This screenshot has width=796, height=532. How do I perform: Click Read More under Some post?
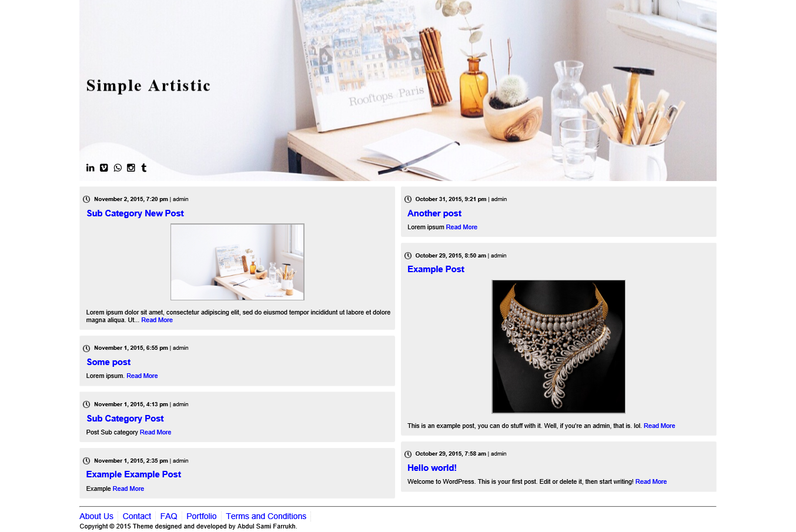point(142,376)
